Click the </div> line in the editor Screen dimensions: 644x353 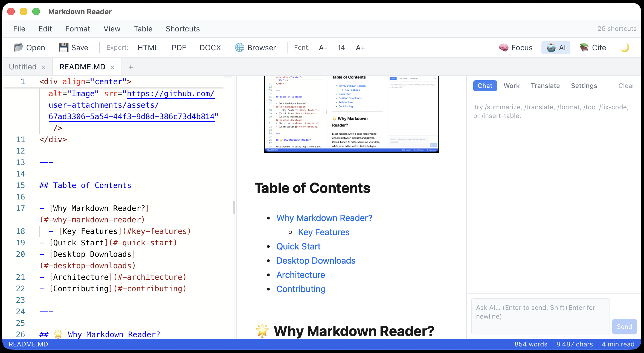tap(53, 139)
